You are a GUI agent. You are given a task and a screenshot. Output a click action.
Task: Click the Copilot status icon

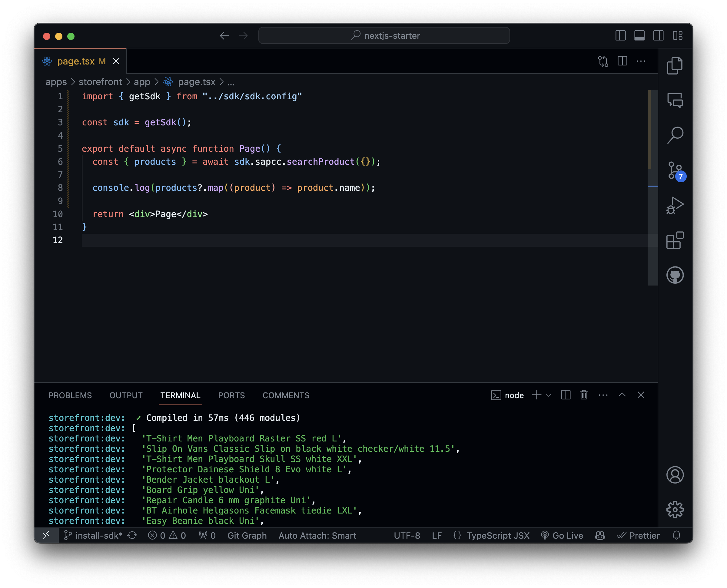(599, 536)
